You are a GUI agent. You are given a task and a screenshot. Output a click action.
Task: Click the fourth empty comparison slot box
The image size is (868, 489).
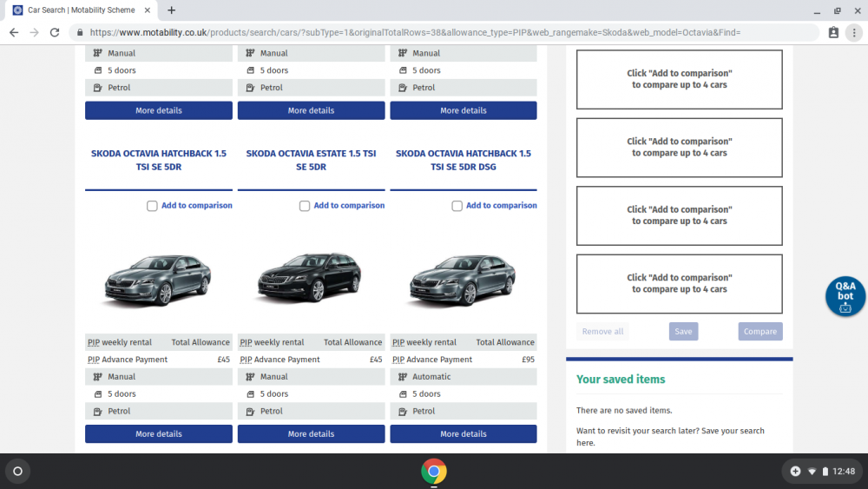tap(680, 283)
